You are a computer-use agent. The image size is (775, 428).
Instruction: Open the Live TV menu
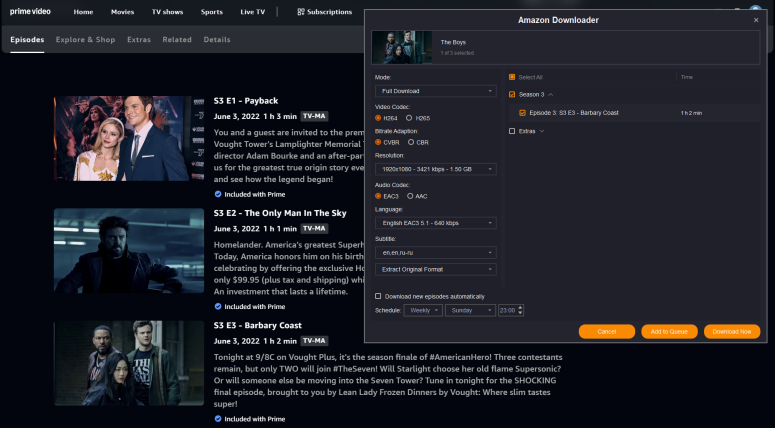pos(252,12)
